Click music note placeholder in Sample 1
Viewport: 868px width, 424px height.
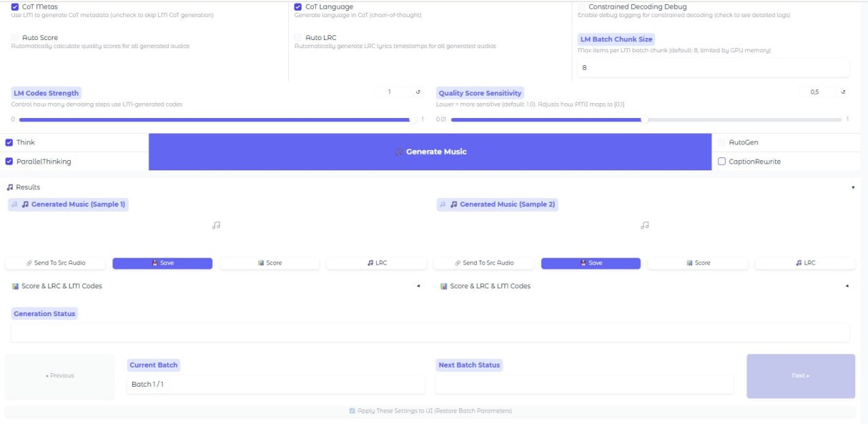[216, 225]
